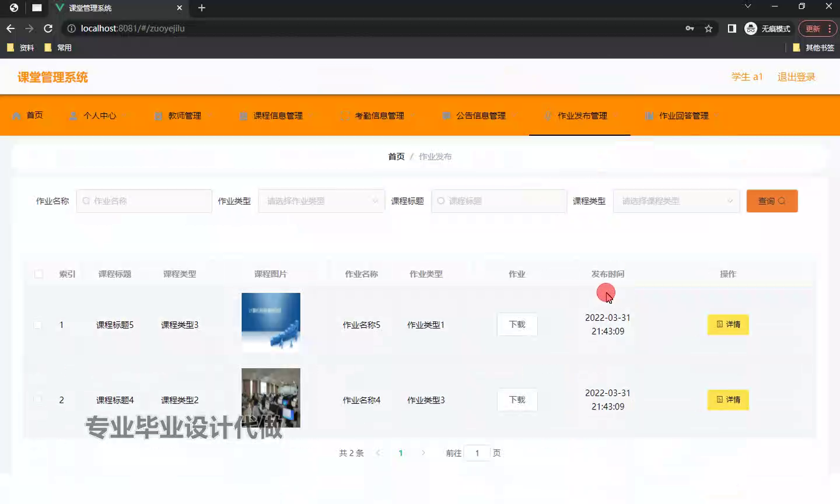Bookmark this page with the star icon
This screenshot has width=840, height=504.
tap(708, 28)
